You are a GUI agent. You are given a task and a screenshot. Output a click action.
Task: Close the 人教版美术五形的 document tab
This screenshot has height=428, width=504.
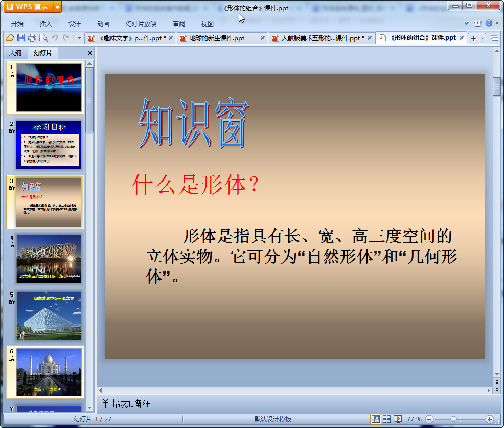[370, 38]
